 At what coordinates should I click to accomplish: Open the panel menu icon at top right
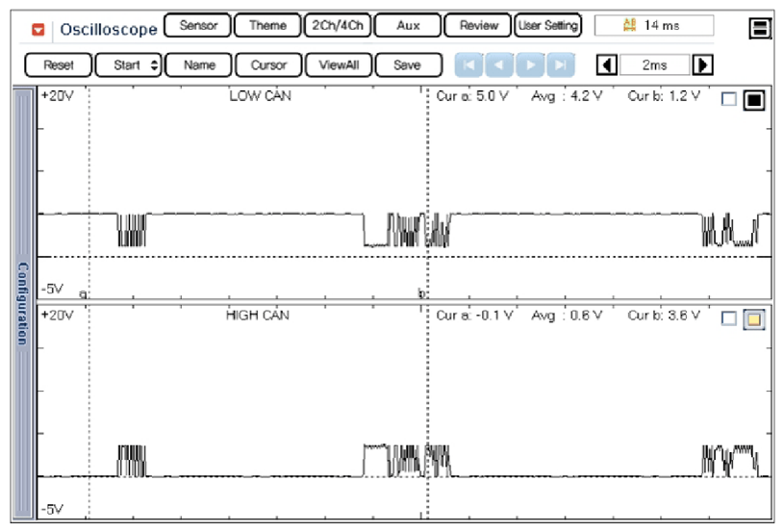click(x=760, y=29)
